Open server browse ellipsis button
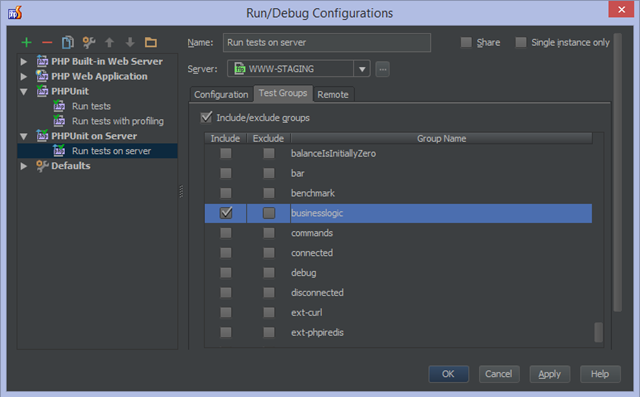Screen dimensions: 640x397 click(x=382, y=69)
